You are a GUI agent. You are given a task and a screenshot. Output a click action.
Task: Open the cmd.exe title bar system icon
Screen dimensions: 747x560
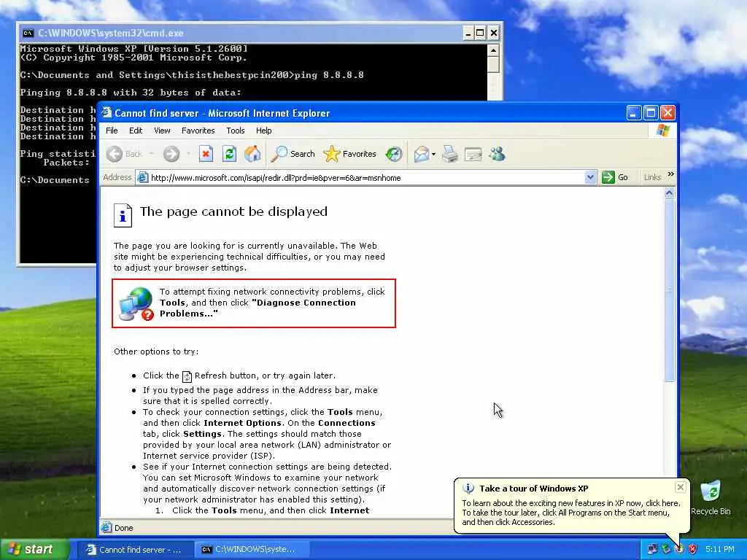[28, 33]
